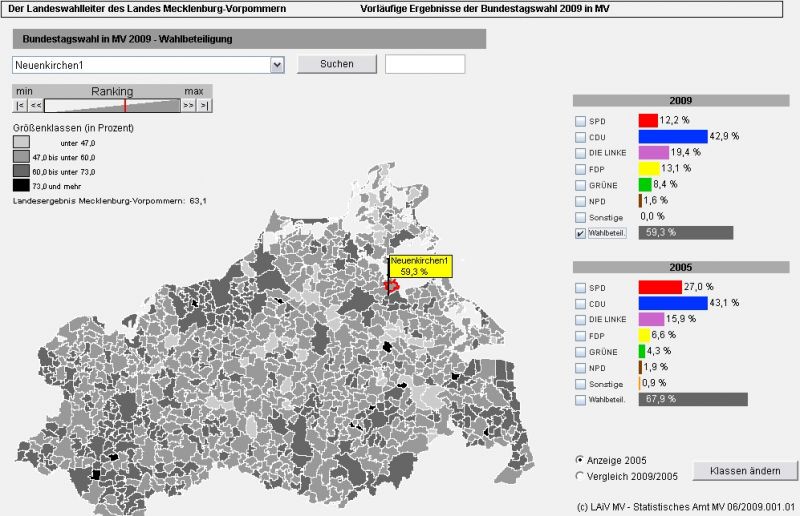Click 'Landesergebnis Mecklenburg-Vorpommern: 63,1' text
This screenshot has width=800, height=516.
click(110, 201)
